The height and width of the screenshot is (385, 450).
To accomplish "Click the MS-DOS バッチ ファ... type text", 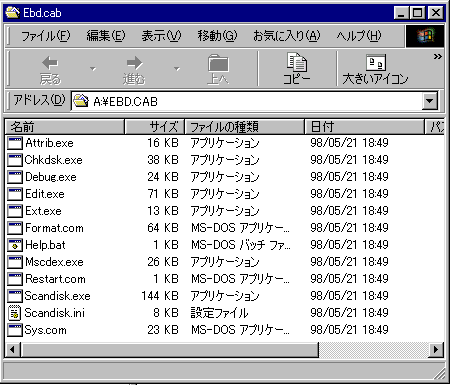I will pos(241,245).
